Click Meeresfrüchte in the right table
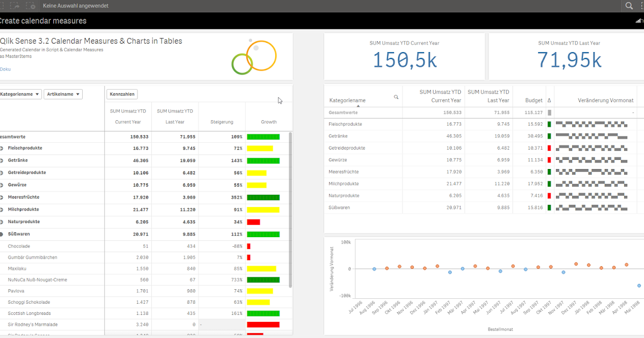644x338 pixels. pyautogui.click(x=343, y=172)
